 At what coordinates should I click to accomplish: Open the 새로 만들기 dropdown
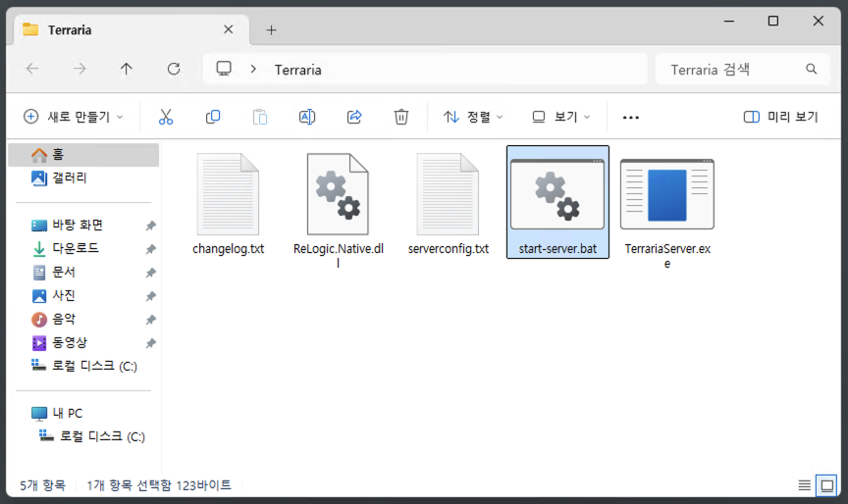tap(74, 117)
